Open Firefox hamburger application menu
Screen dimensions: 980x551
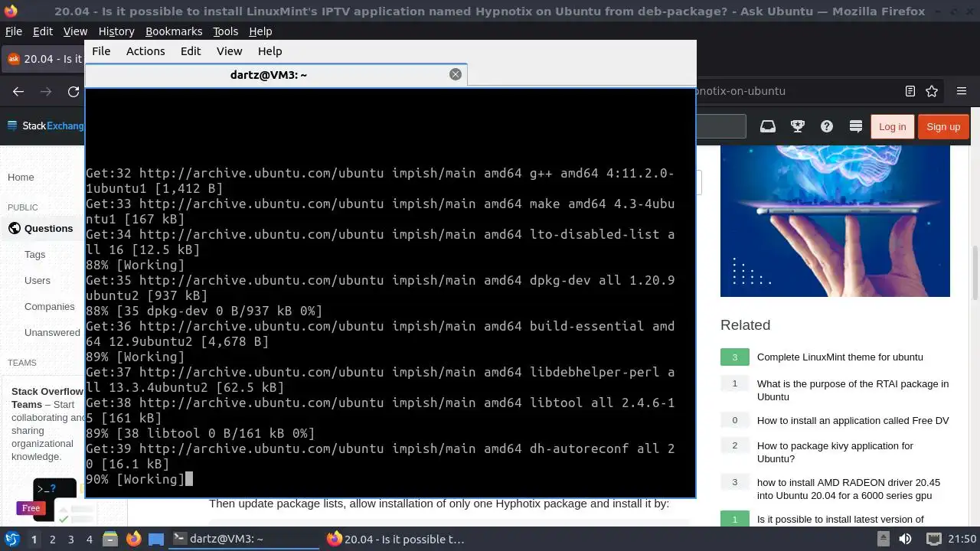(962, 91)
